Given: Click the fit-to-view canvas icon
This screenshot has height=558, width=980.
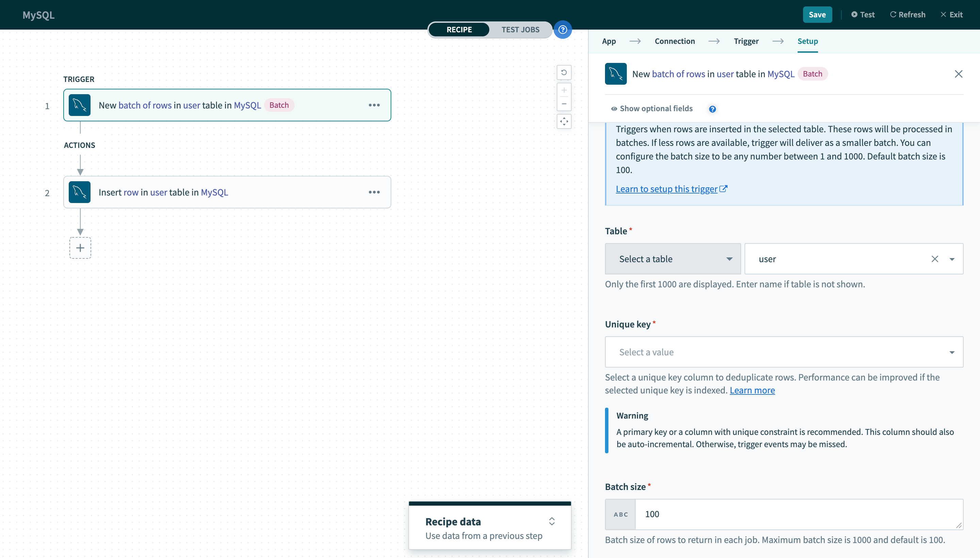Looking at the screenshot, I should pyautogui.click(x=563, y=121).
